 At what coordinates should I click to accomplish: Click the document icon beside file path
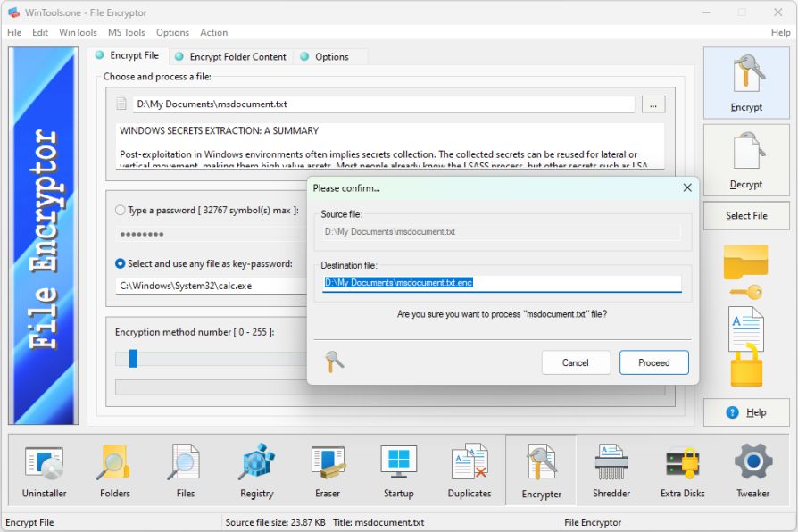(x=121, y=104)
